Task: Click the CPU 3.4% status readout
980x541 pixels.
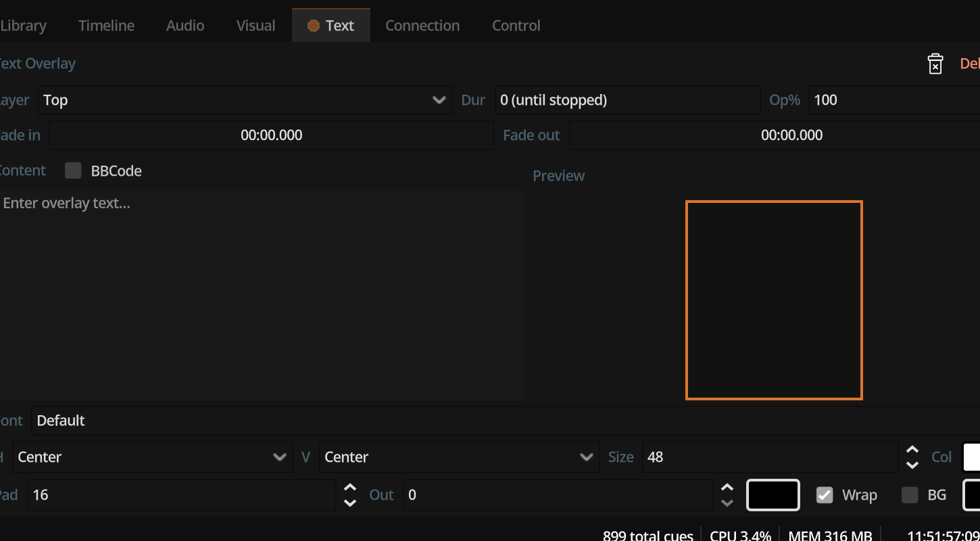Action: tap(740, 535)
